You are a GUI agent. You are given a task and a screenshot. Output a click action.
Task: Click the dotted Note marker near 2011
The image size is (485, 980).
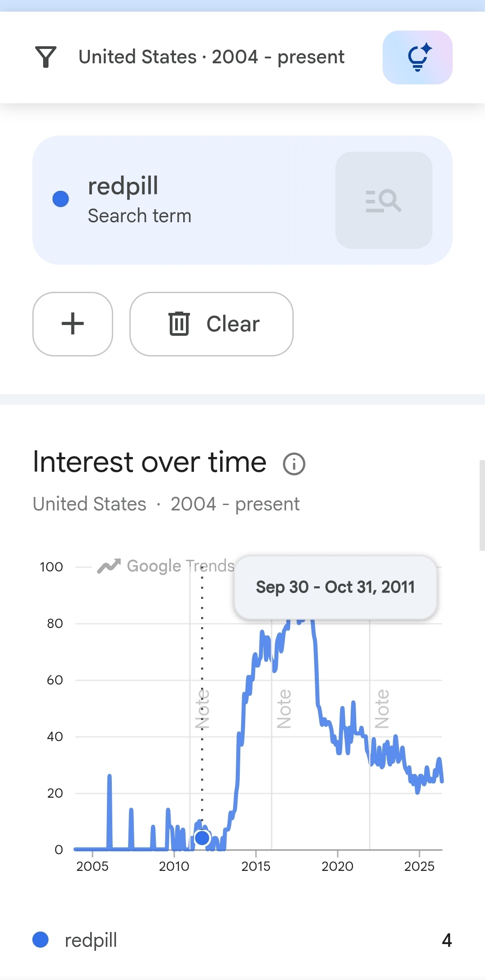click(x=203, y=709)
